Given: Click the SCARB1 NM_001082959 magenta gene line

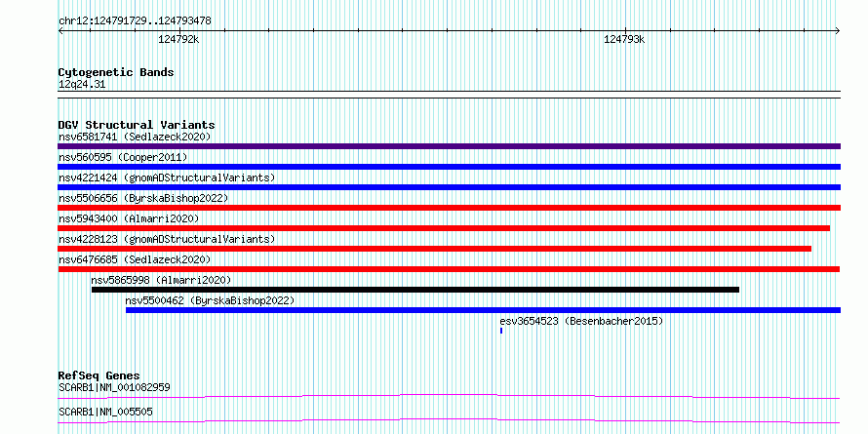Looking at the screenshot, I should pos(449,396).
